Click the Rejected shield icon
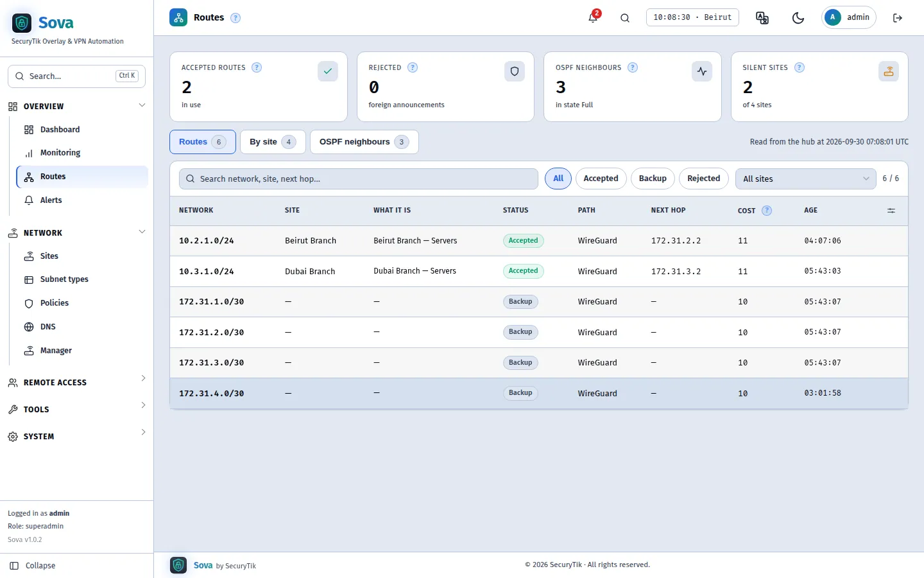The image size is (924, 578). tap(515, 71)
